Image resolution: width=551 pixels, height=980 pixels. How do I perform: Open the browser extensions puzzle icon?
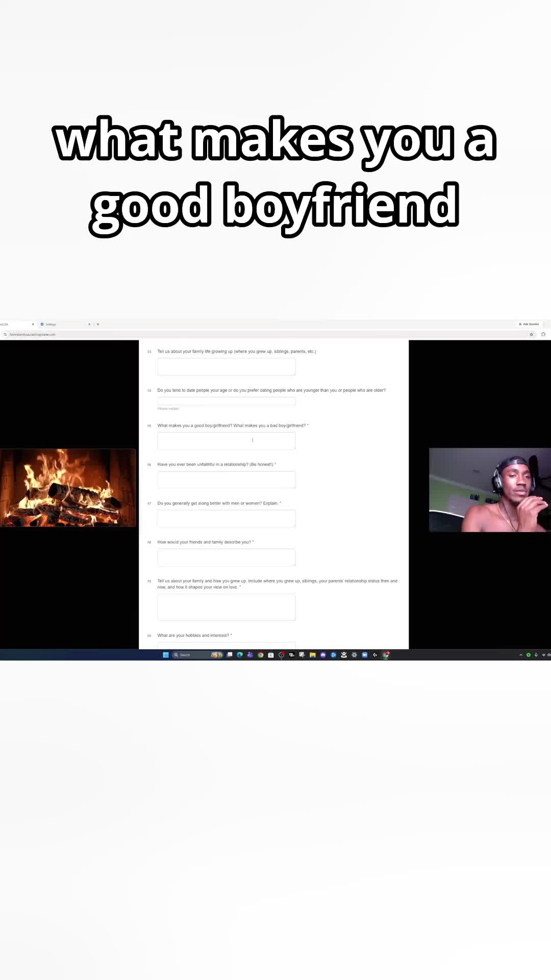[x=543, y=334]
